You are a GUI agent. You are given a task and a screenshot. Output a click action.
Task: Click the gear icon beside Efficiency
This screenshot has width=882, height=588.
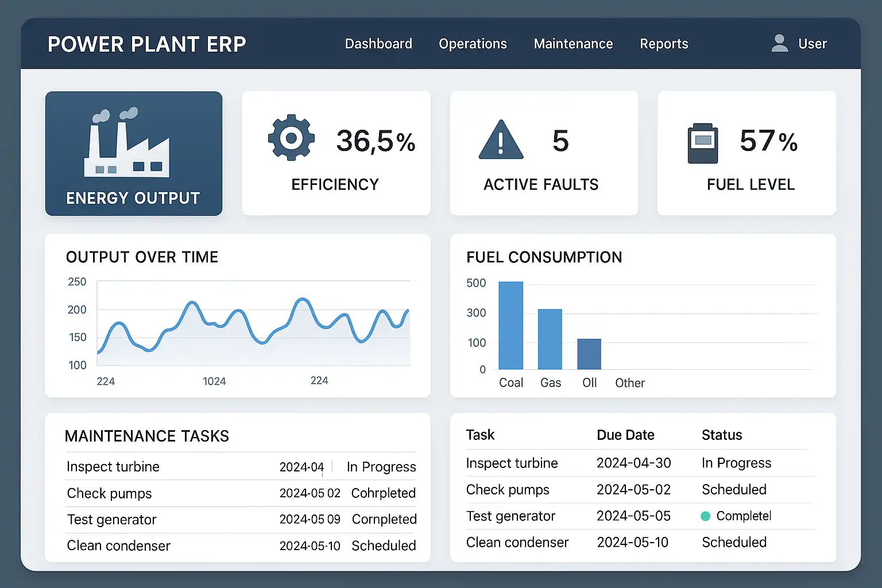tap(291, 138)
